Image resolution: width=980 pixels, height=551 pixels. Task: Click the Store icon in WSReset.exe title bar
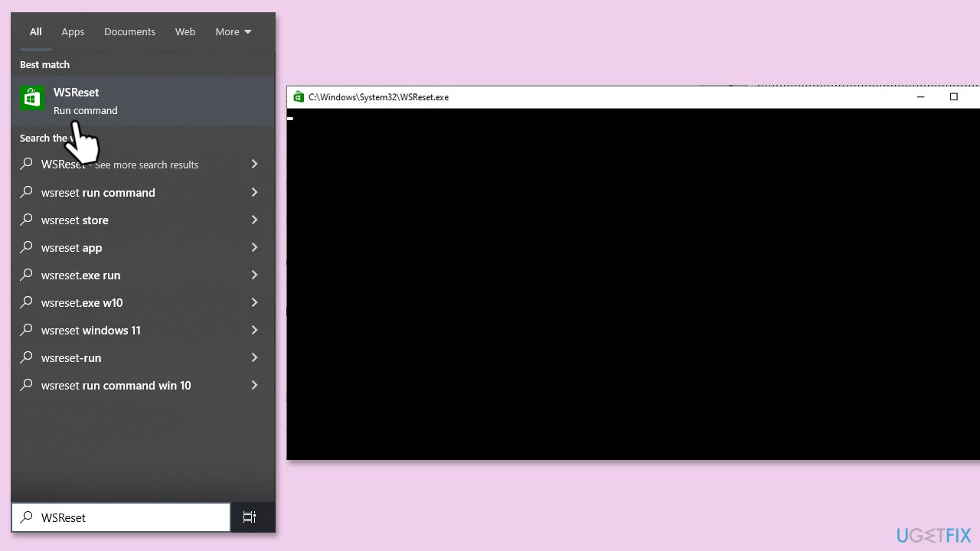[299, 97]
